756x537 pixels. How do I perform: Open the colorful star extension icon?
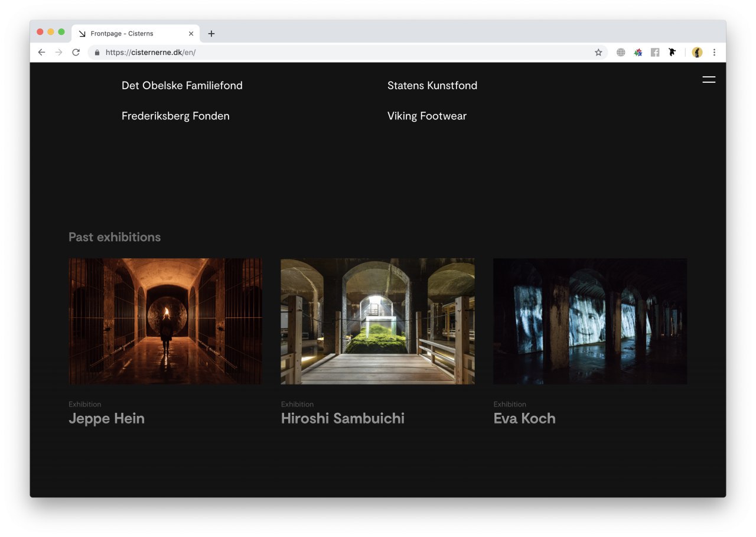coord(638,53)
